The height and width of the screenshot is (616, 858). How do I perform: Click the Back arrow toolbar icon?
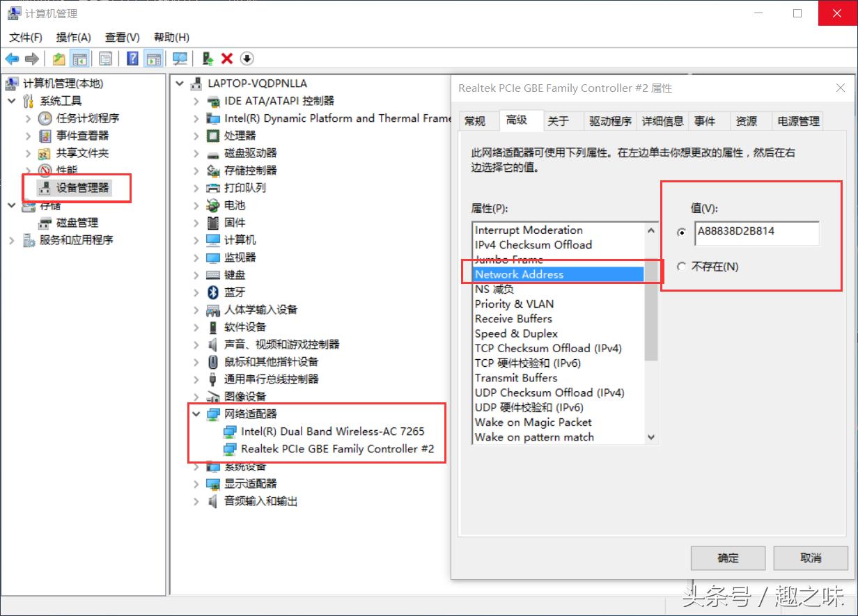click(13, 59)
